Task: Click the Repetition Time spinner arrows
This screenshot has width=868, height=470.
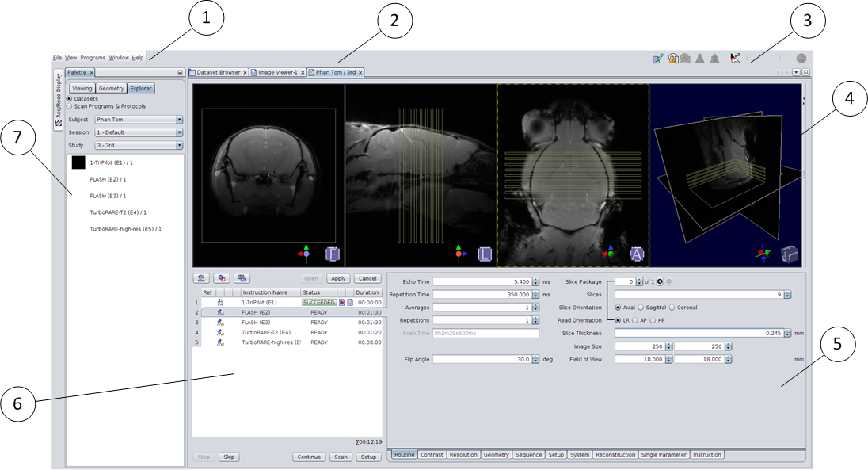Action: click(x=535, y=294)
